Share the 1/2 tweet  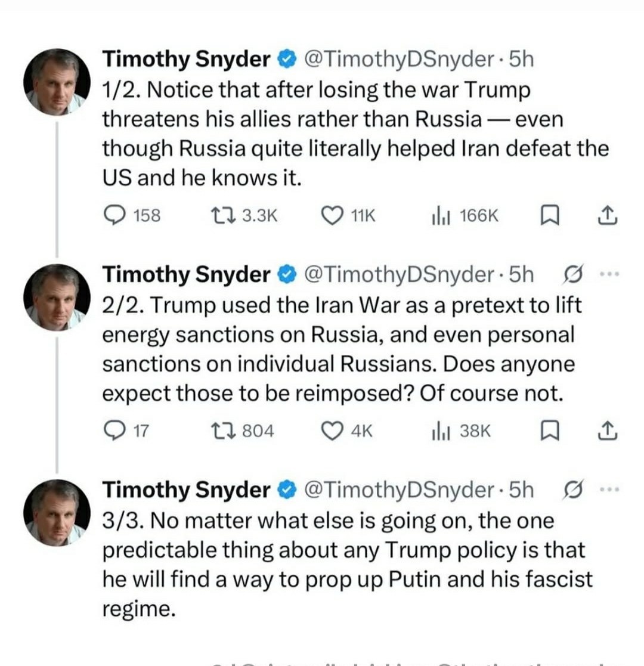pyautogui.click(x=606, y=215)
